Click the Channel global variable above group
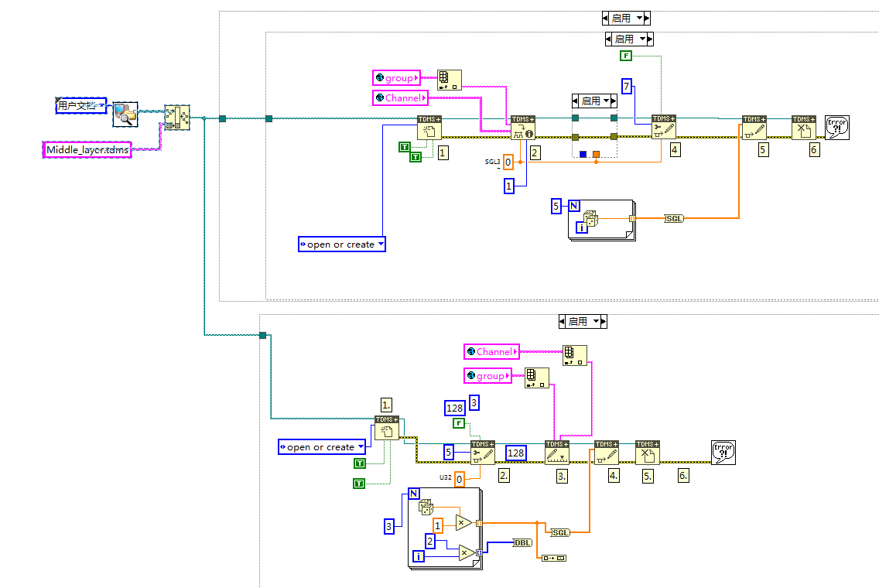 (x=491, y=351)
